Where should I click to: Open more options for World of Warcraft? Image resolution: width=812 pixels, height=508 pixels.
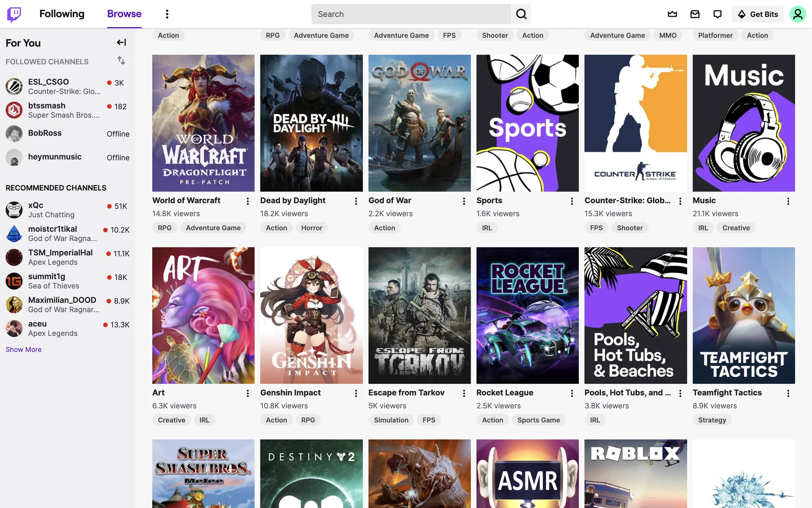248,201
